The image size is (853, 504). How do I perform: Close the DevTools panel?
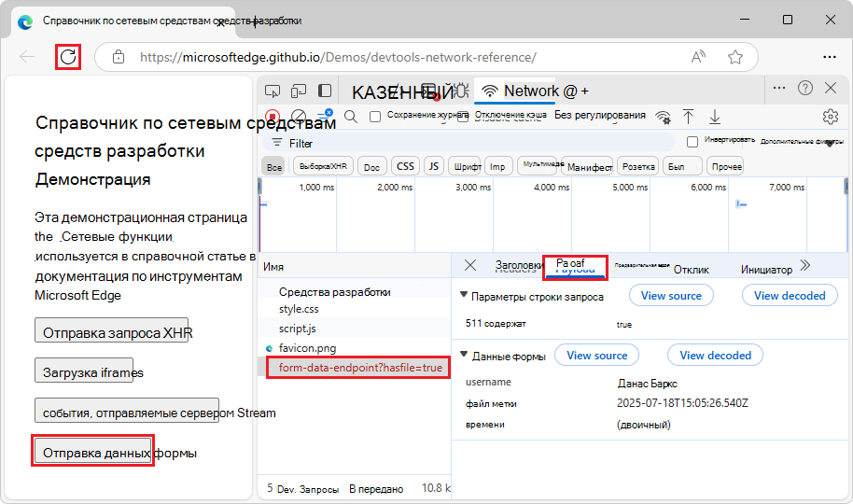coord(831,88)
